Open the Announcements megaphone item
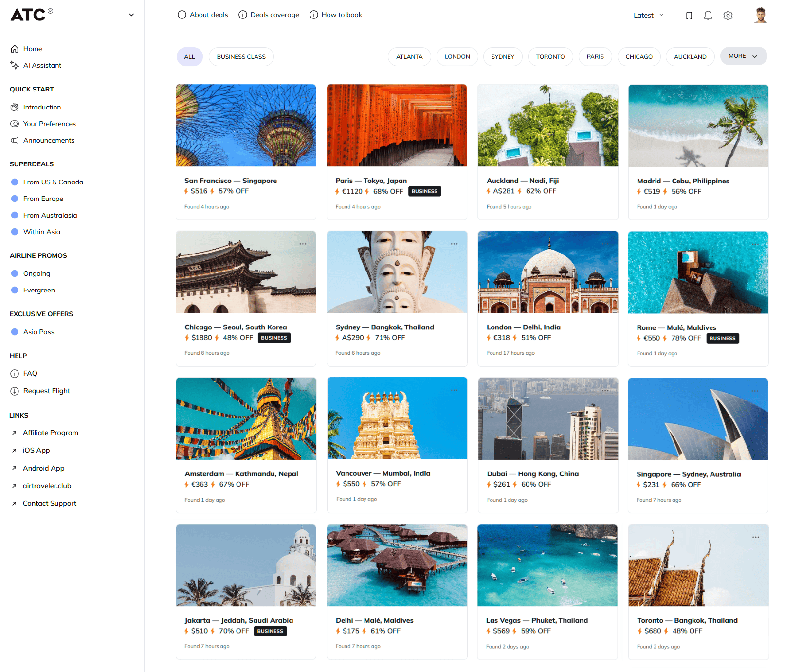The image size is (802, 672). pyautogui.click(x=49, y=140)
